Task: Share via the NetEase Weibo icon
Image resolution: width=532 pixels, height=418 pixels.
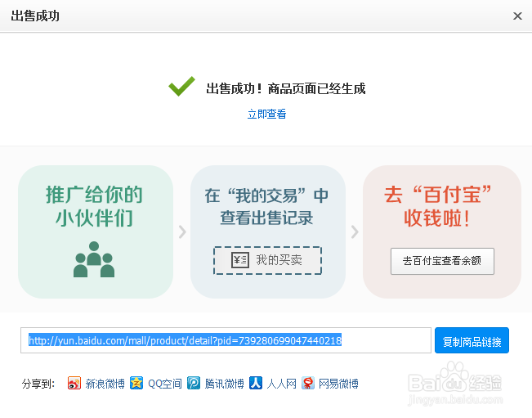Action: pos(308,384)
